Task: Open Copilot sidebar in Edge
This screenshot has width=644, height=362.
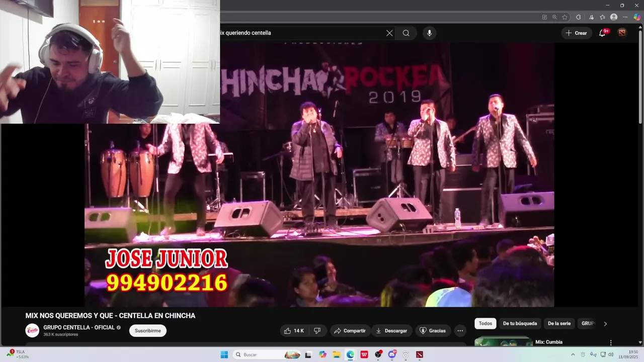Action: (637, 17)
